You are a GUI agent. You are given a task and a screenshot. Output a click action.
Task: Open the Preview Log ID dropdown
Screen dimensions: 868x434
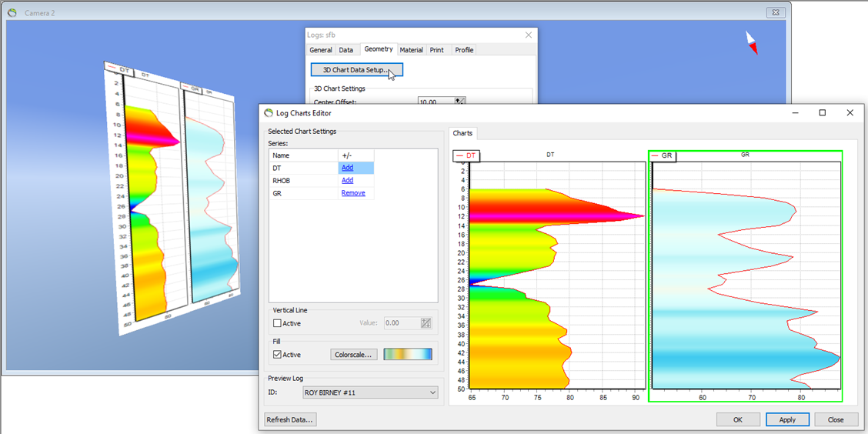point(370,392)
